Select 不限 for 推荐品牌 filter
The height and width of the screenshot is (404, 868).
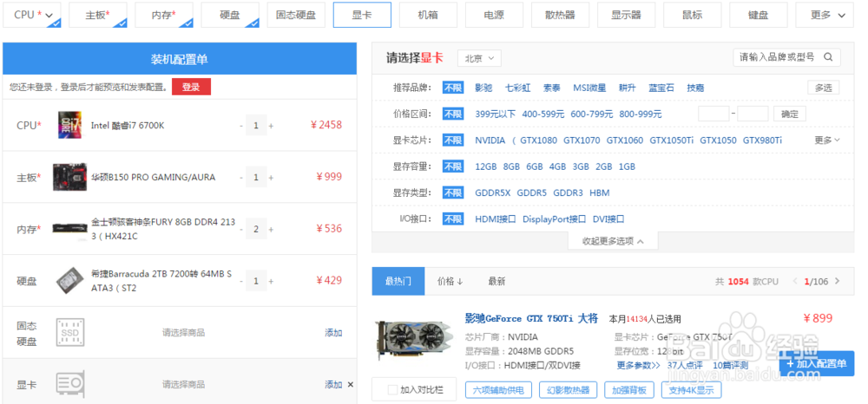[453, 88]
